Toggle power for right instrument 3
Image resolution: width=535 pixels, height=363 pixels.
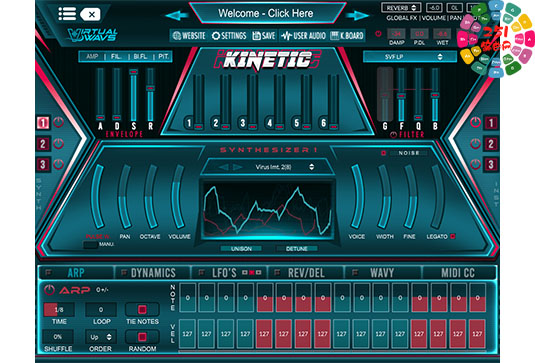(475, 164)
